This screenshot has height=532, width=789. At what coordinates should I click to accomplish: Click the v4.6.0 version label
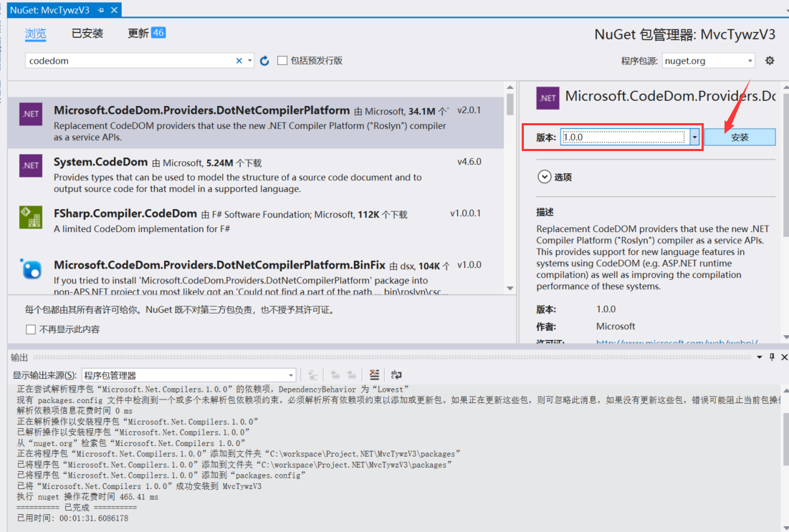pos(469,162)
